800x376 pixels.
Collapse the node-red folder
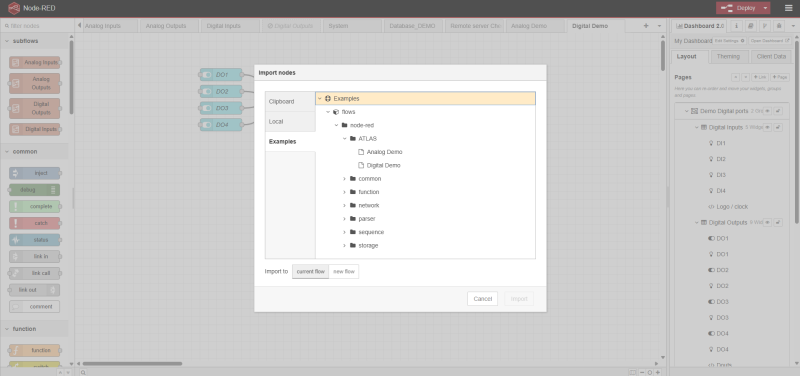click(x=336, y=125)
